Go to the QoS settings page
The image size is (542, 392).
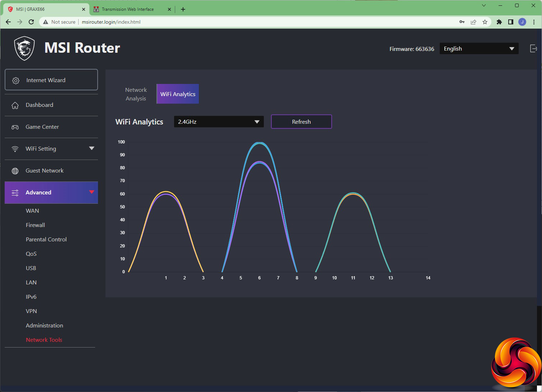coord(31,254)
